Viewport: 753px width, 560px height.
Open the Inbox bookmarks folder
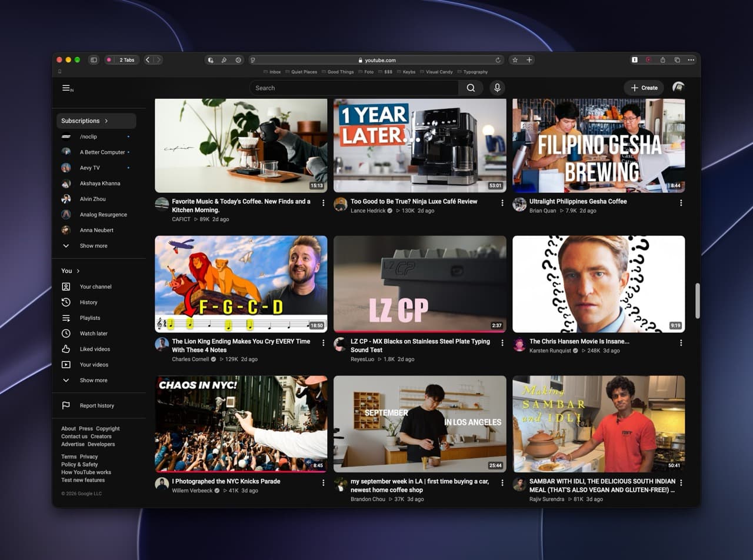(x=272, y=72)
